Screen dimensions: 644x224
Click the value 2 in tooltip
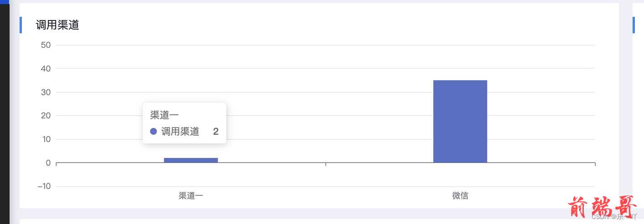[x=216, y=132]
